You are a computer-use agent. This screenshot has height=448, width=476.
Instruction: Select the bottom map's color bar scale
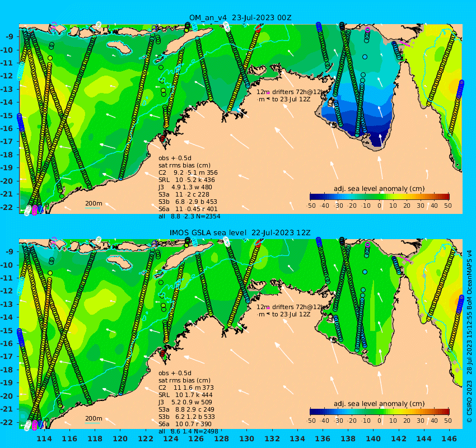(x=380, y=412)
